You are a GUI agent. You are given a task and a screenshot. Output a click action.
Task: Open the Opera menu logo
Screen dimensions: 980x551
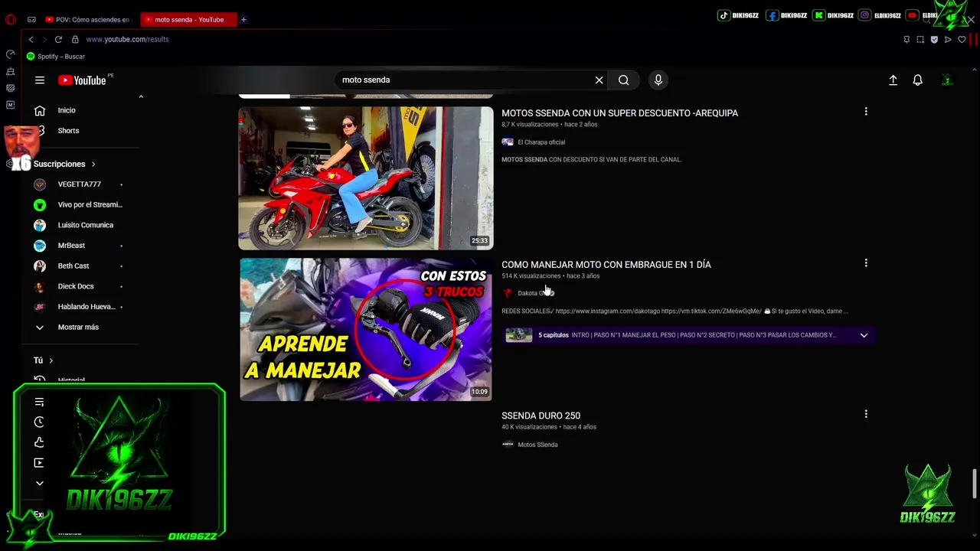(x=11, y=19)
